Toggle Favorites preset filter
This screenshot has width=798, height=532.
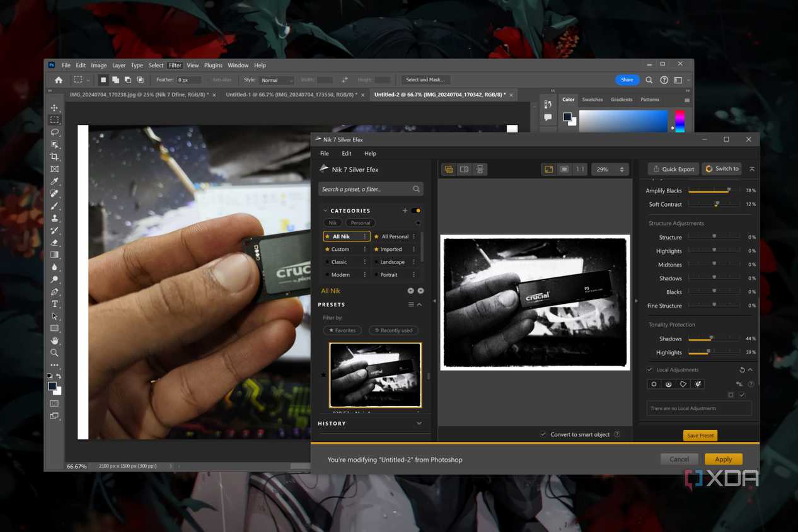[342, 330]
